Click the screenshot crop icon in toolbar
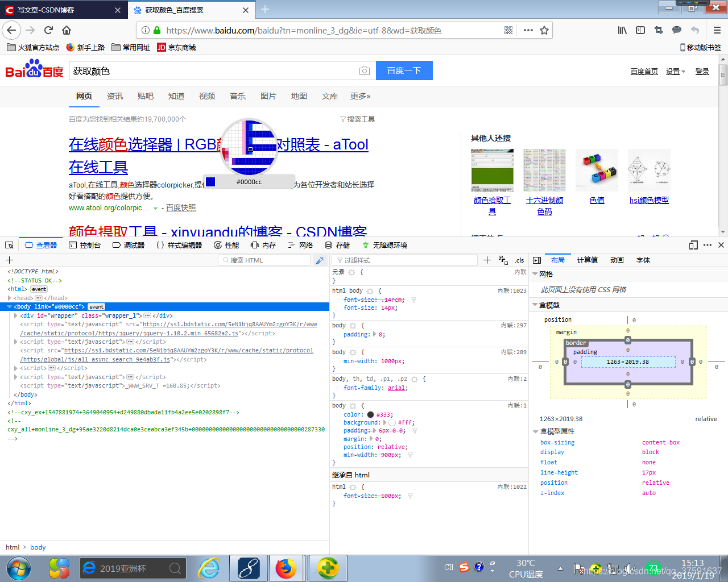The width and height of the screenshot is (728, 582). (659, 30)
